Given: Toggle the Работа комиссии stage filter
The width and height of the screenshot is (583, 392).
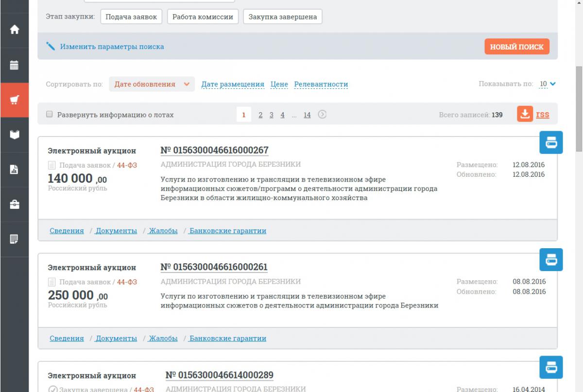Looking at the screenshot, I should (x=203, y=17).
